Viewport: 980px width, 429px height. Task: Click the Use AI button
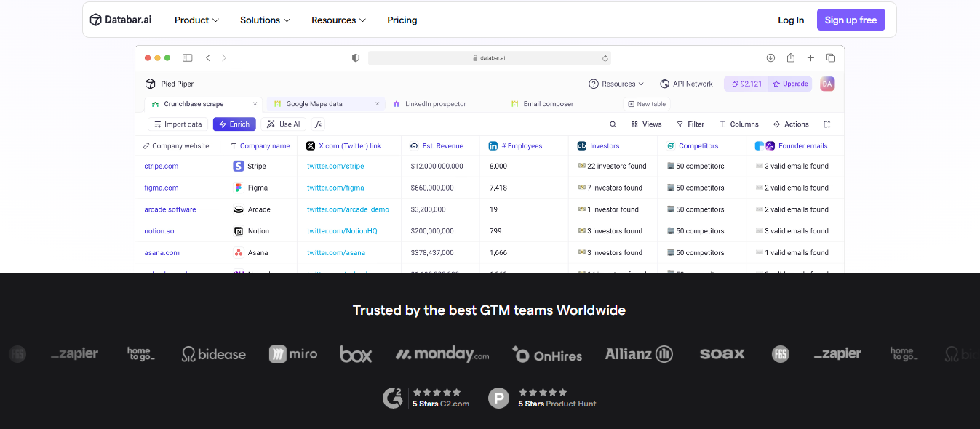284,124
